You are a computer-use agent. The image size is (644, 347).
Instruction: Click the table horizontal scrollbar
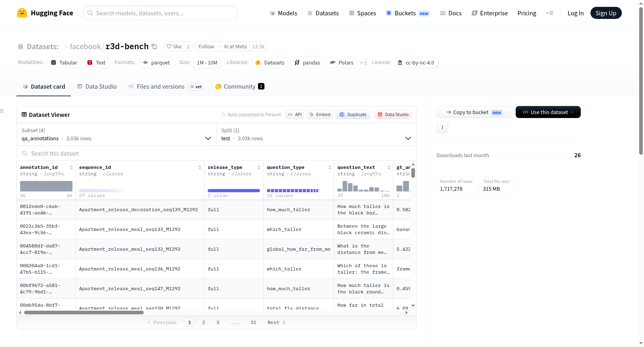click(84, 312)
